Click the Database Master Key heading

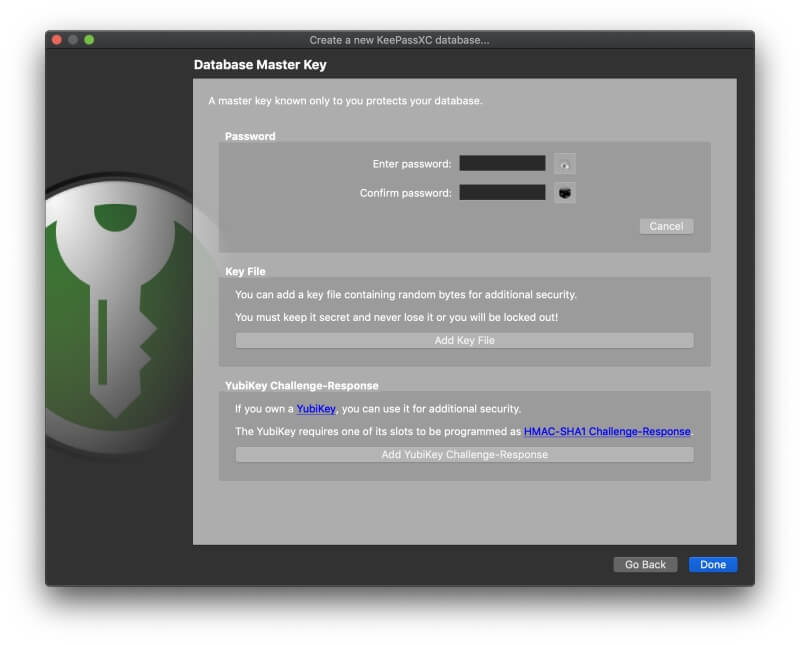(260, 65)
